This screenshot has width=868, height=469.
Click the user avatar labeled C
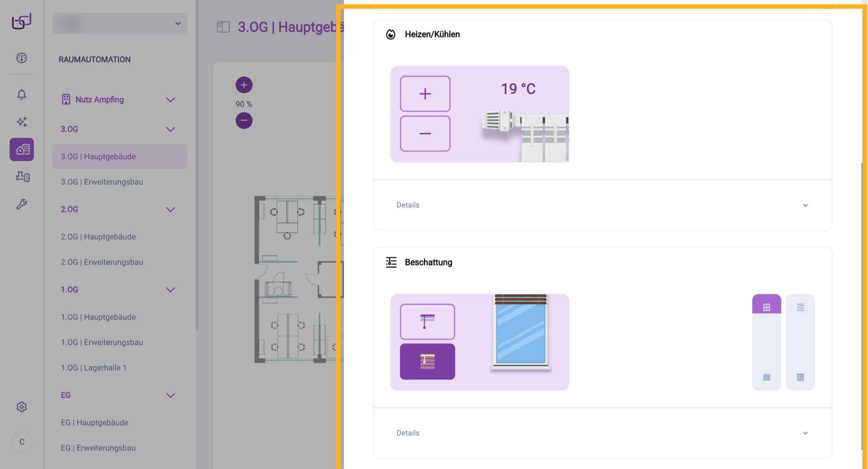22,442
